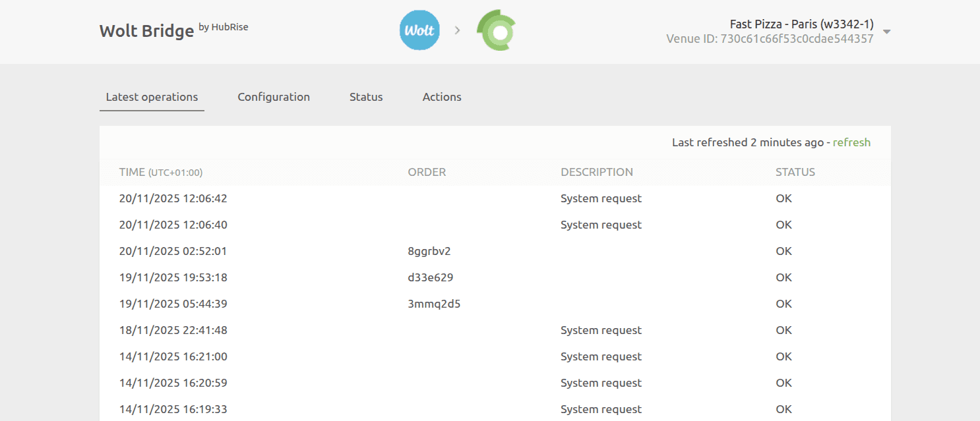Open order 8ggrbv2 row
980x421 pixels.
click(429, 251)
